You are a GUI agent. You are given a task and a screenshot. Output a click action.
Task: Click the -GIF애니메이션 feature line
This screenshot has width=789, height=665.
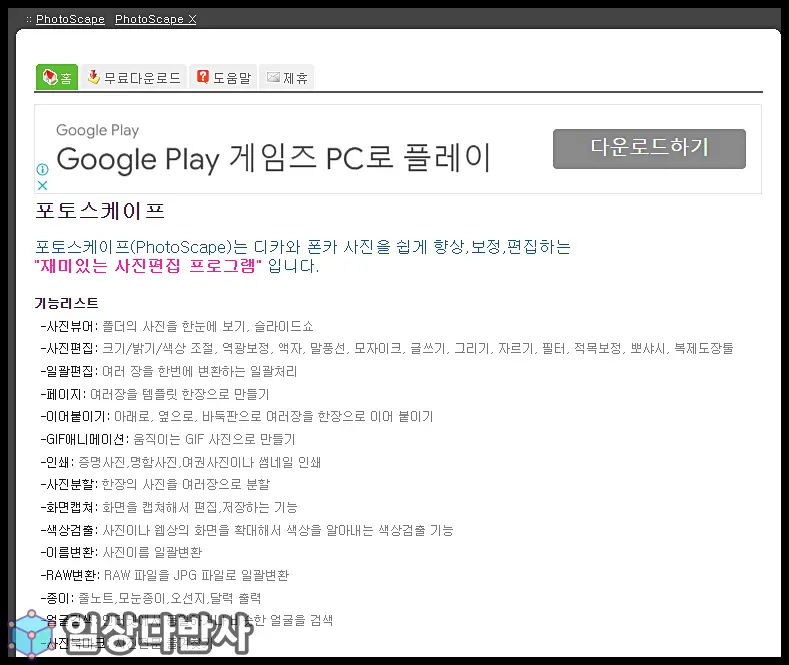(168, 439)
